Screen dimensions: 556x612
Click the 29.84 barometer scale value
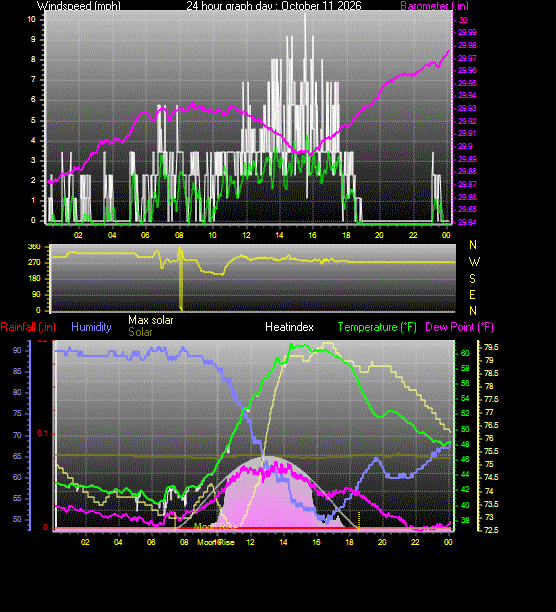[x=467, y=222]
